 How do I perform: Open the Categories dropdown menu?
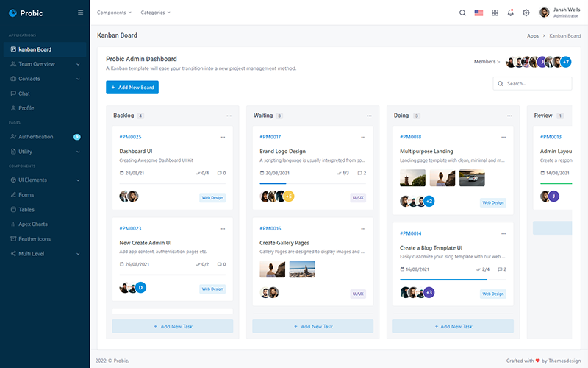155,13
